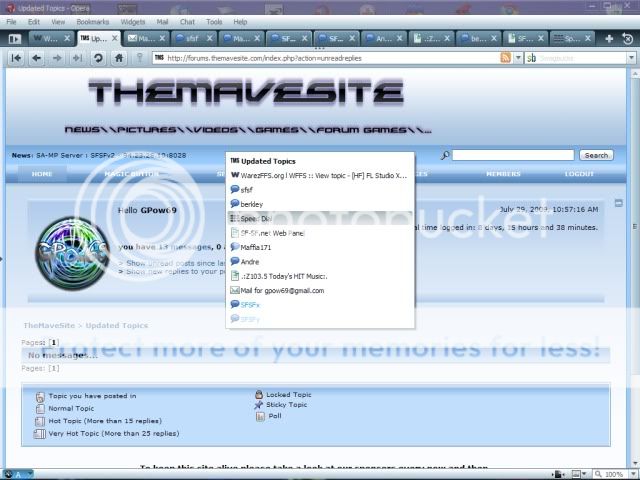Image resolution: width=640 pixels, height=480 pixels.
Task: Click the magnifier icon beside forum search
Action: [x=445, y=155]
